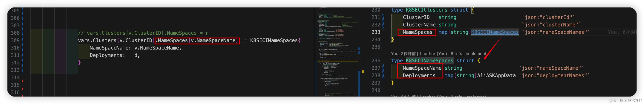Click the `json:"clusterId"` tag

(x=548, y=17)
